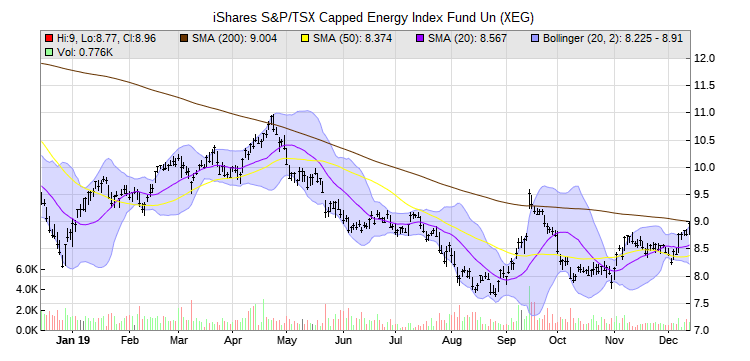Screen dimensions: 750x361
Task: Select the 'SMA (200): 9.004' legend entry
Action: click(234, 39)
